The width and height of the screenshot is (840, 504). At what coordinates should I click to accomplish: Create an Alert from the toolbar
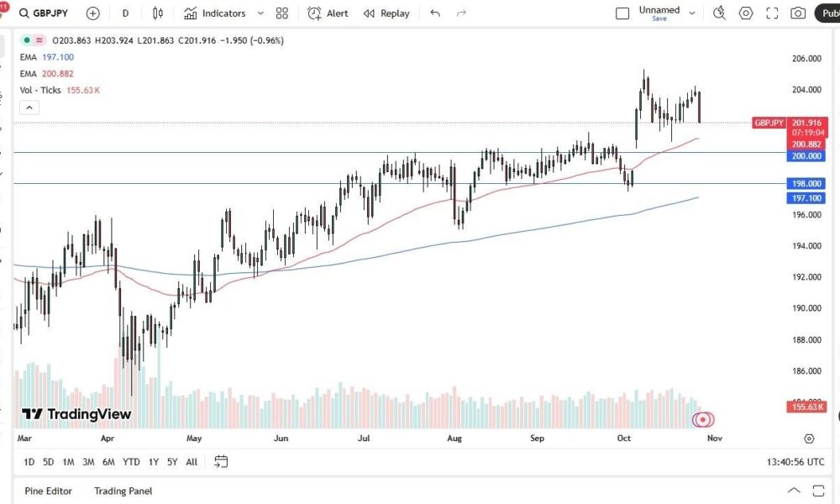pos(328,13)
